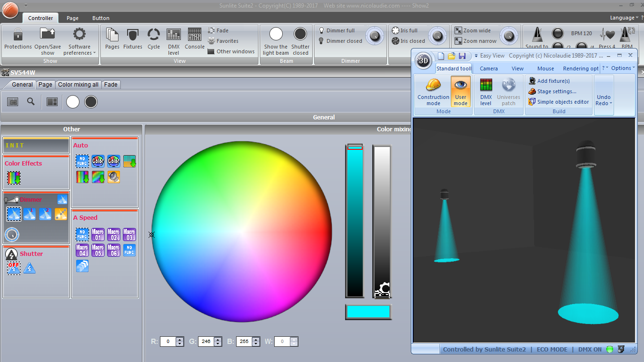Switch to the Button ribbon tab
644x362 pixels.
(x=101, y=18)
